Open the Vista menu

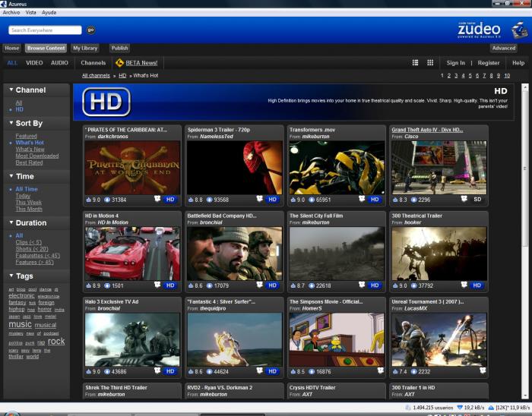pos(30,13)
